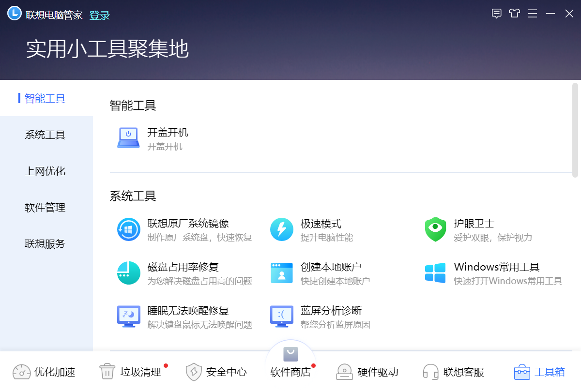Viewport: 581px width, 392px height.
Task: Click description 快速打开Windows常用工具
Action: click(508, 281)
